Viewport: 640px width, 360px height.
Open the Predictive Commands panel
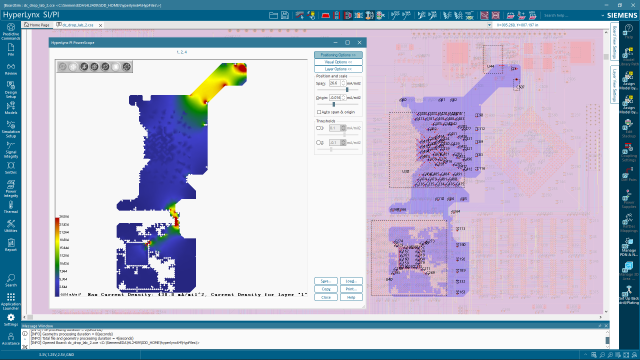(11, 31)
